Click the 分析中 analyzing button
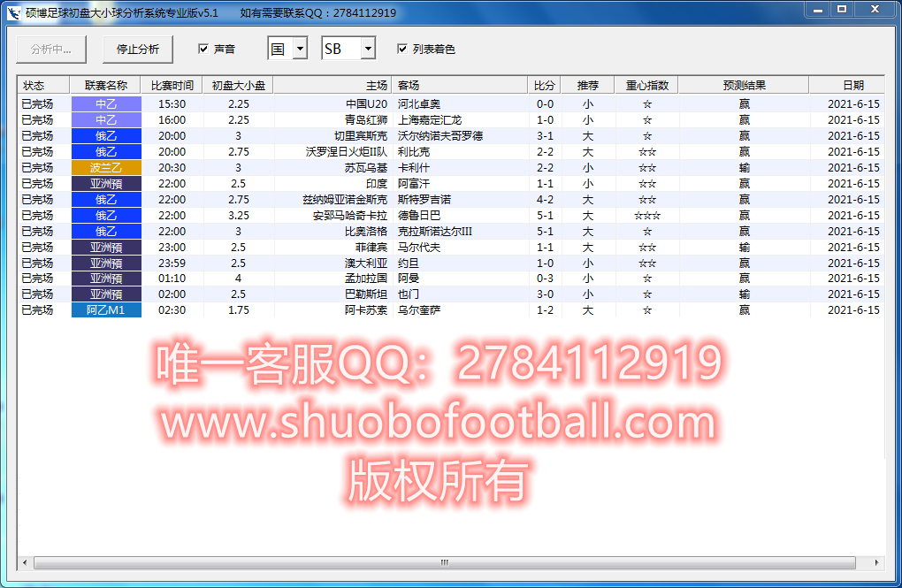902x588 pixels. pos(51,49)
